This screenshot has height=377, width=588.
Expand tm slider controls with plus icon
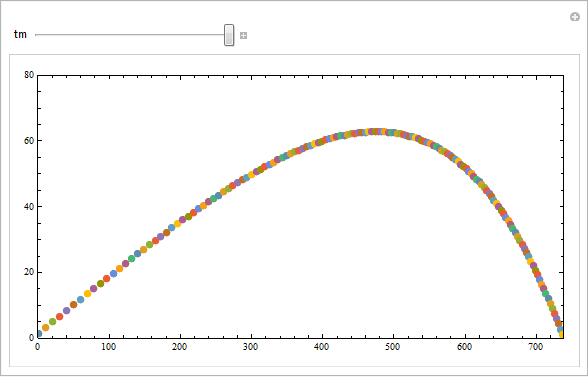(x=243, y=36)
